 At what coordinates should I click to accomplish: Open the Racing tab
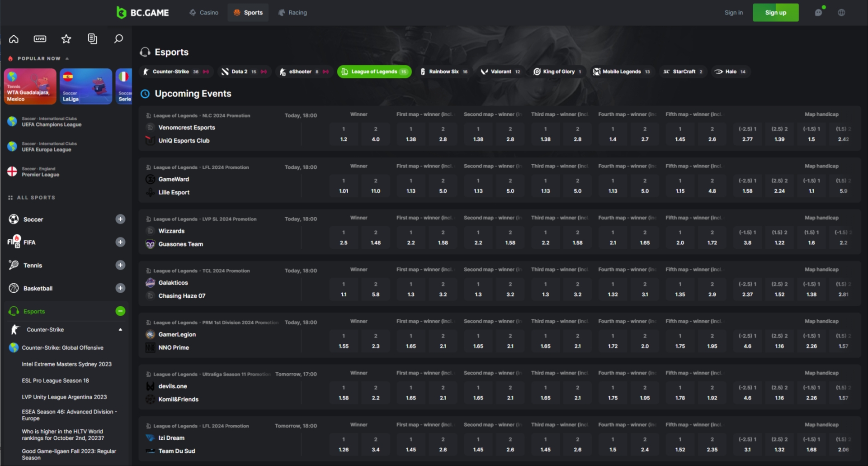click(292, 13)
